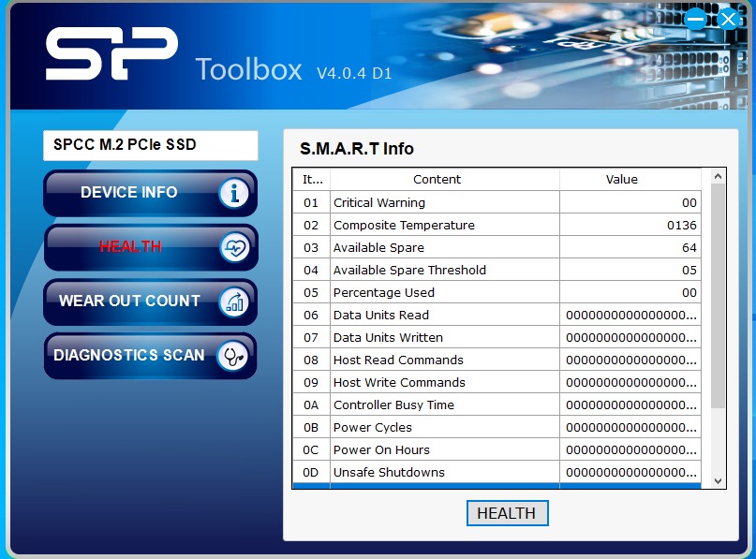The width and height of the screenshot is (756, 559).
Task: Click item number '0A' cell
Action: click(x=311, y=405)
